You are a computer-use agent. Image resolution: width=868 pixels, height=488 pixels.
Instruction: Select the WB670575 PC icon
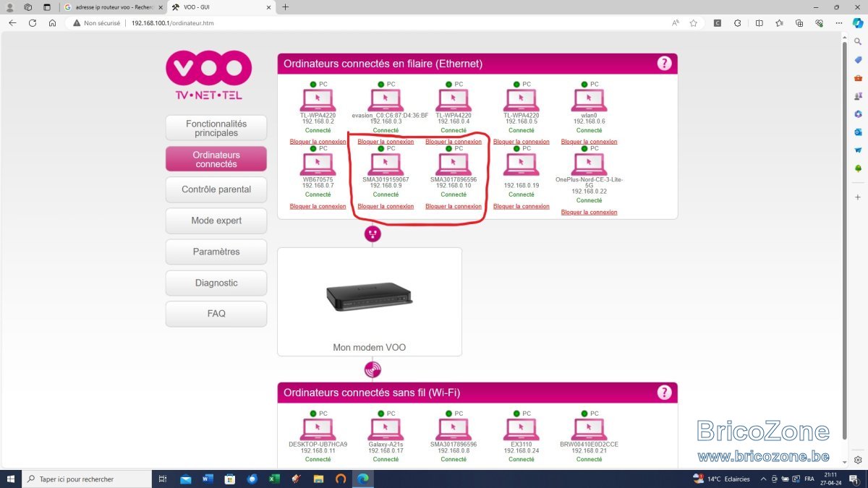pos(318,164)
